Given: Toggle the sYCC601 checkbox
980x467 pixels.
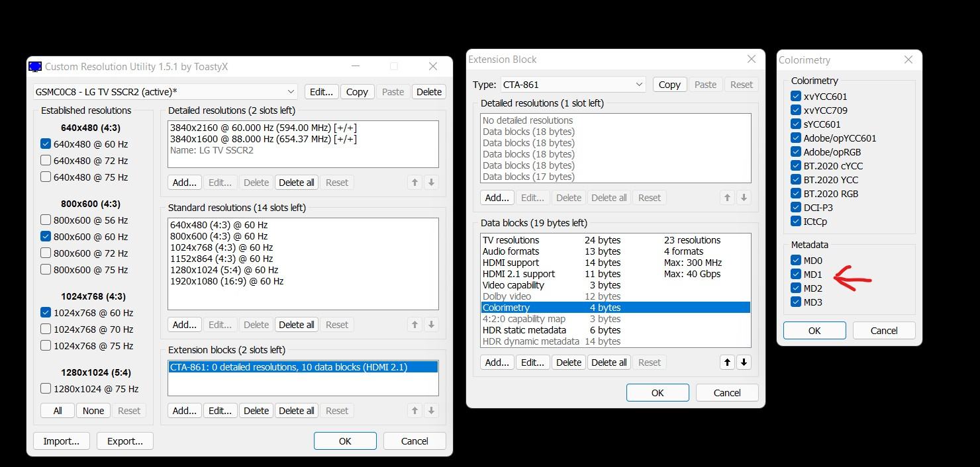Looking at the screenshot, I should tap(796, 124).
